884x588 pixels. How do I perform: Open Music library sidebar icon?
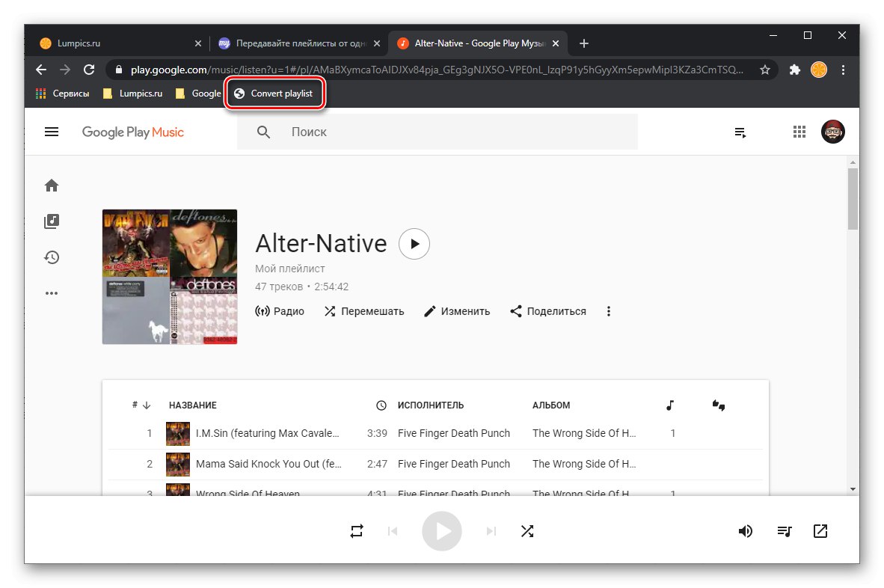tap(52, 221)
